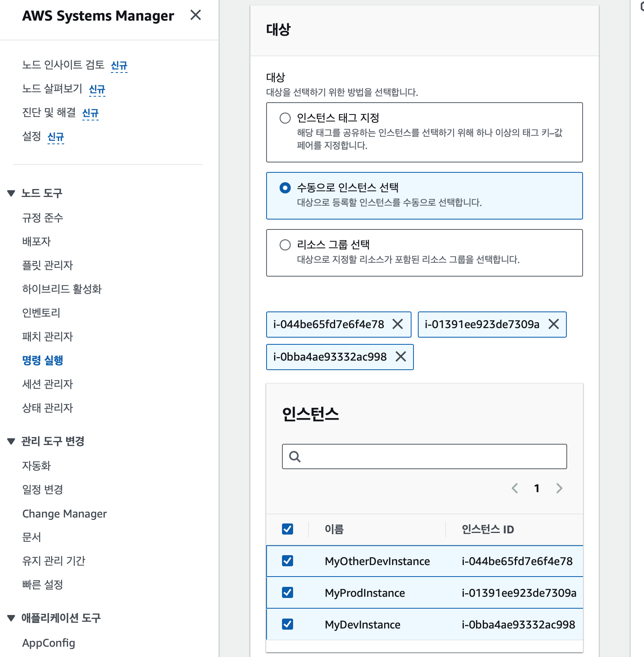Image resolution: width=644 pixels, height=657 pixels.
Task: Click MyDevInstance name cell
Action: (363, 625)
